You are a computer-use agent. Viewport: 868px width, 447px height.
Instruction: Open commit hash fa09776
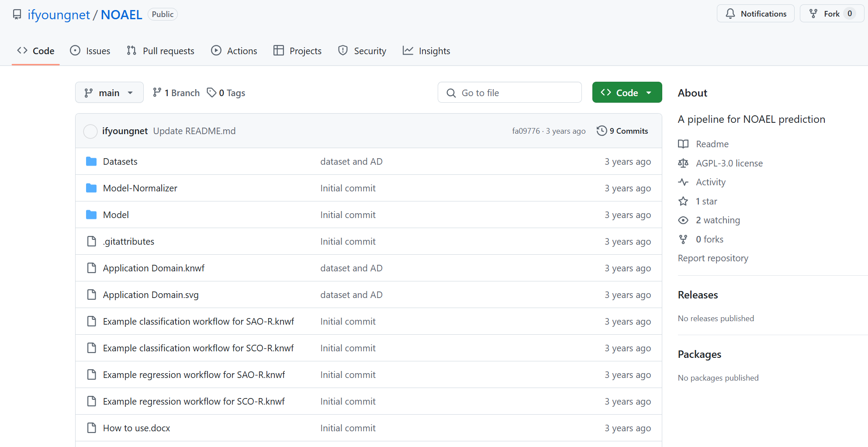pyautogui.click(x=526, y=131)
